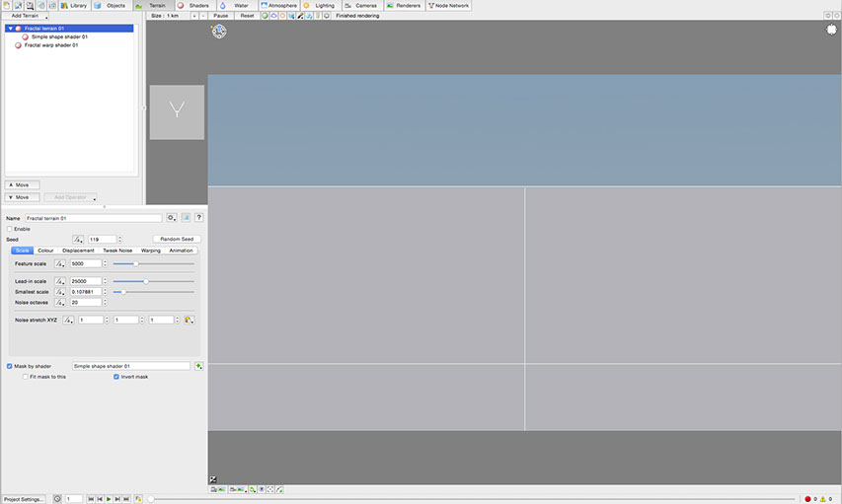The image size is (842, 504).
Task: Open the Atmosphere layout
Action: [276, 5]
